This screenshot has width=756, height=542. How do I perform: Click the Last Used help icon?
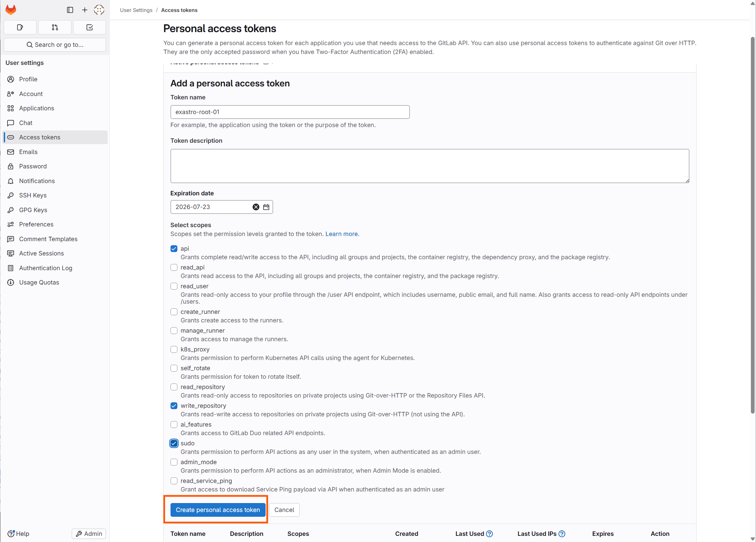coord(489,534)
